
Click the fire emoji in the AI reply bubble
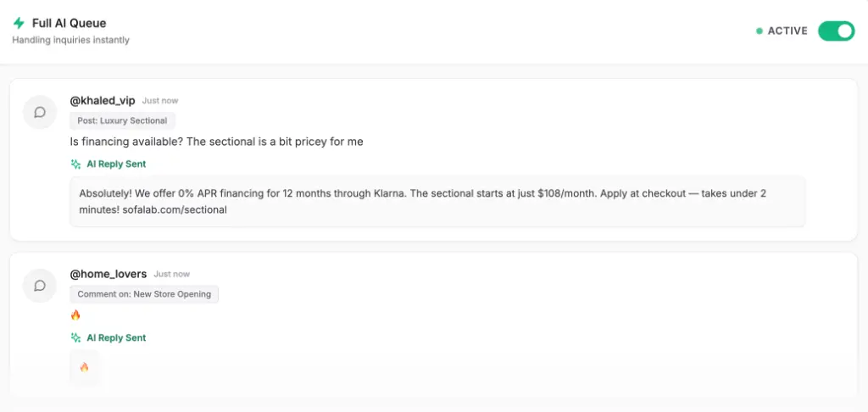point(84,367)
